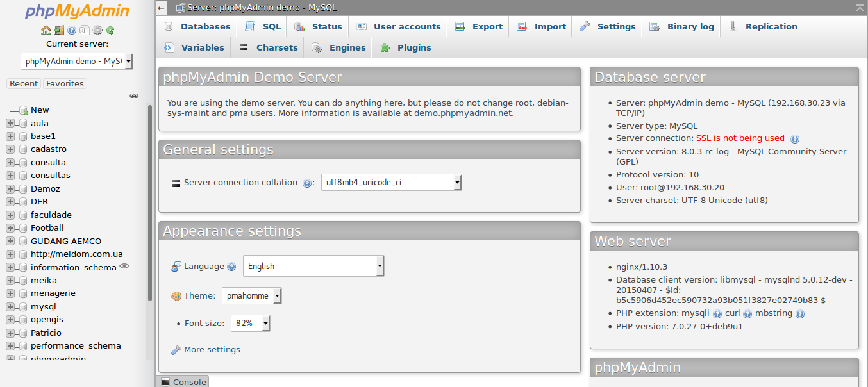Image resolution: width=868 pixels, height=387 pixels.
Task: Open the Plugins tab
Action: (405, 48)
